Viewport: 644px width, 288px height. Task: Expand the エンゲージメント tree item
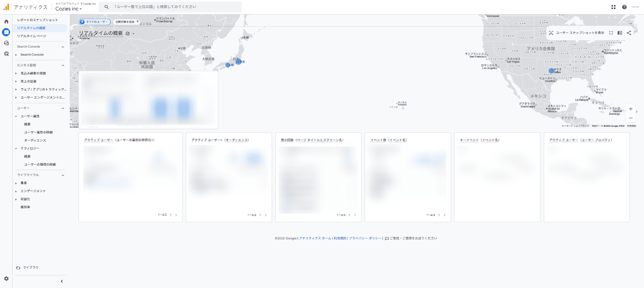coord(16,191)
